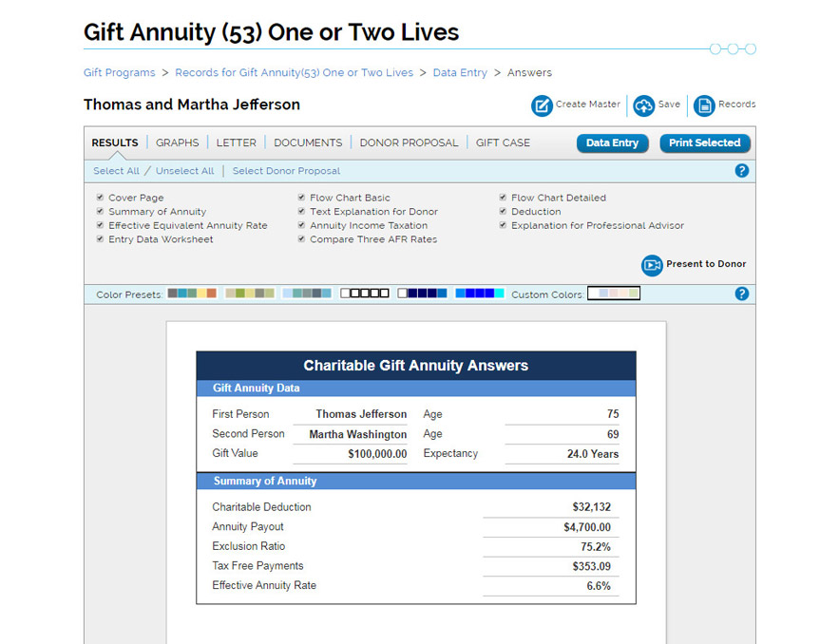Open Records for Gift Annuity(53) breadcrumb
The width and height of the screenshot is (839, 644).
[292, 72]
